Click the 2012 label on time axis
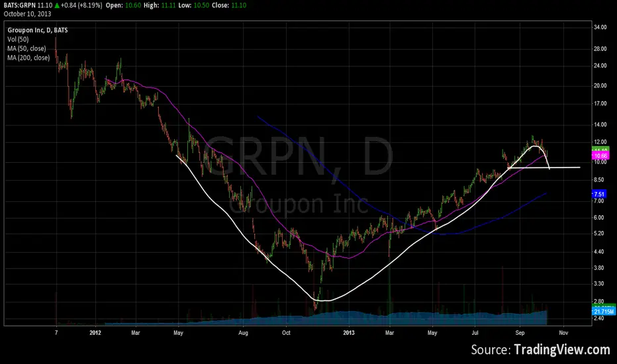The image size is (617, 364). click(x=95, y=333)
